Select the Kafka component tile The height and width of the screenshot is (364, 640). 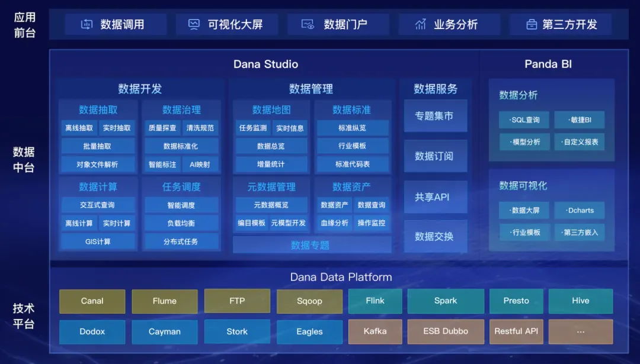[x=375, y=331]
